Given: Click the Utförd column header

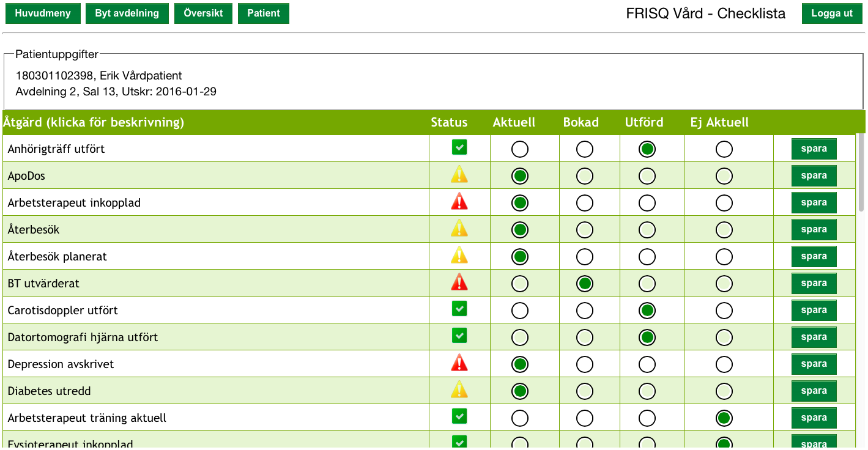Looking at the screenshot, I should pos(644,122).
